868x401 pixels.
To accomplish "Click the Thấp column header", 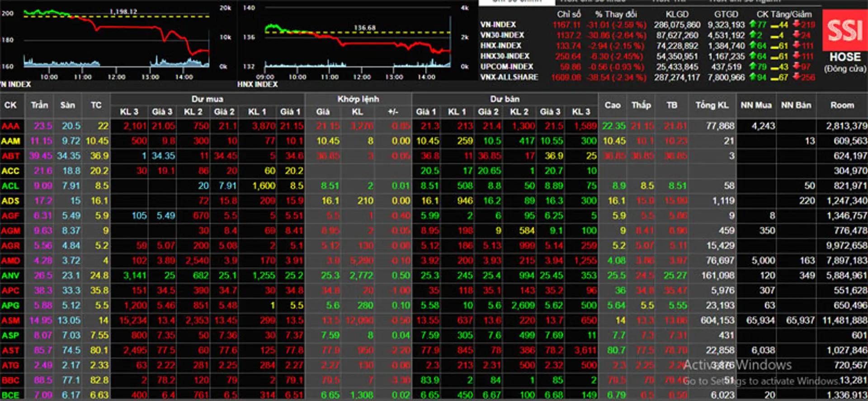I will coord(641,105).
